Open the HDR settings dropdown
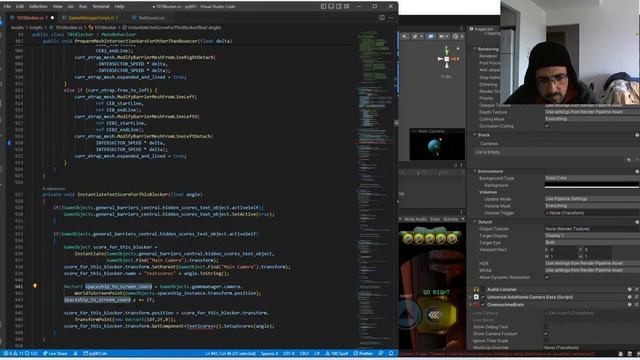 point(592,263)
